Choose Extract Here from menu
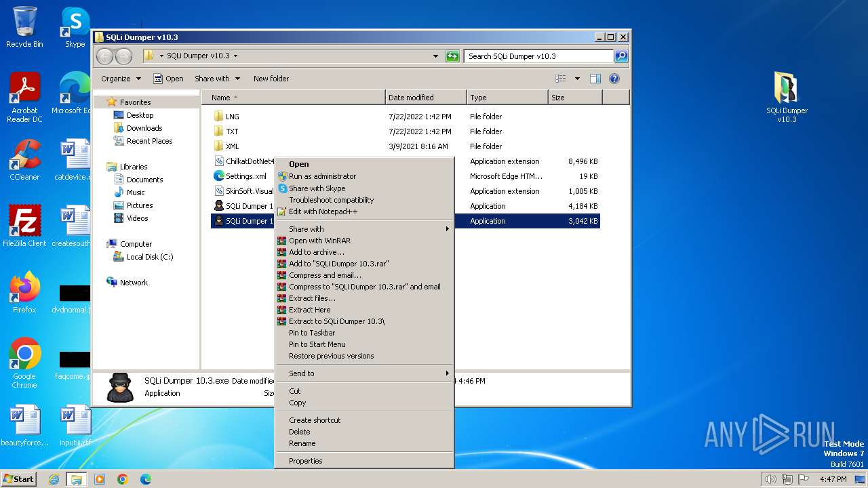Viewport: 868px width, 488px height. pos(364,310)
